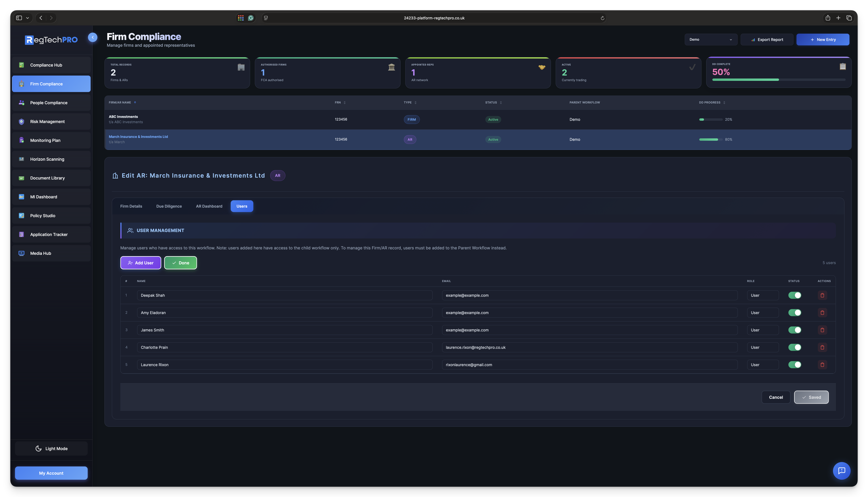Export the compliance report
Viewport: 868px width, 497px height.
point(767,39)
